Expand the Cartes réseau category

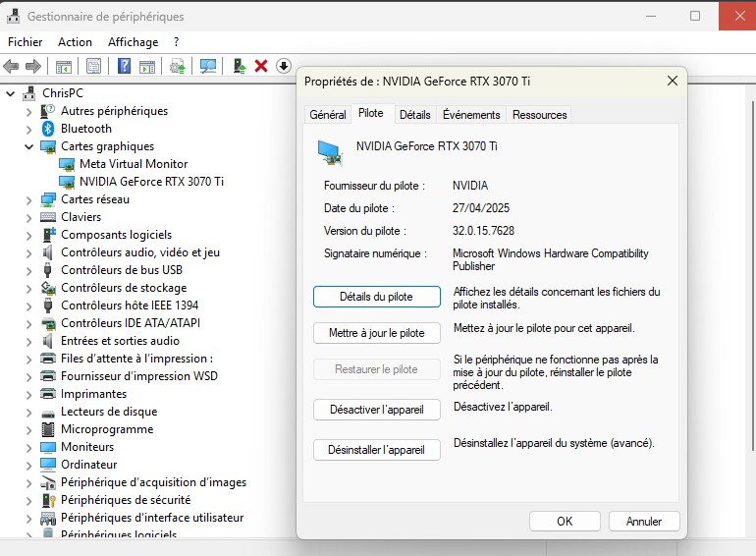[x=28, y=200]
